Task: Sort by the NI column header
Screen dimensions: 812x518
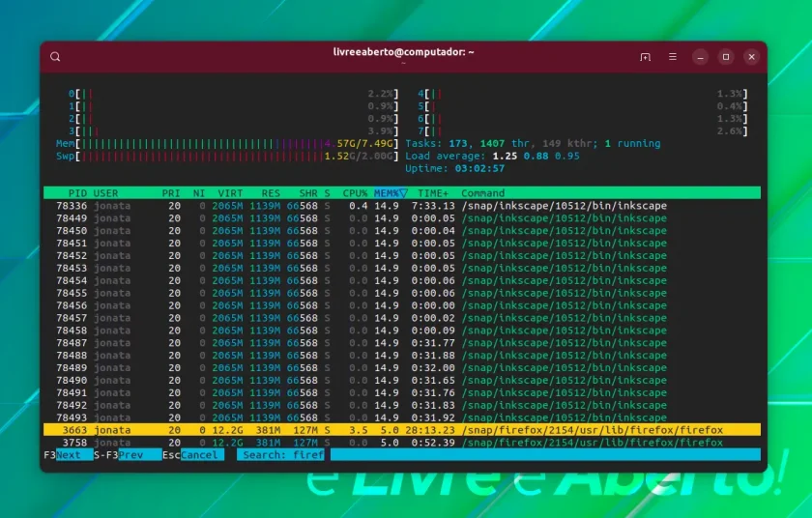Action: 199,193
